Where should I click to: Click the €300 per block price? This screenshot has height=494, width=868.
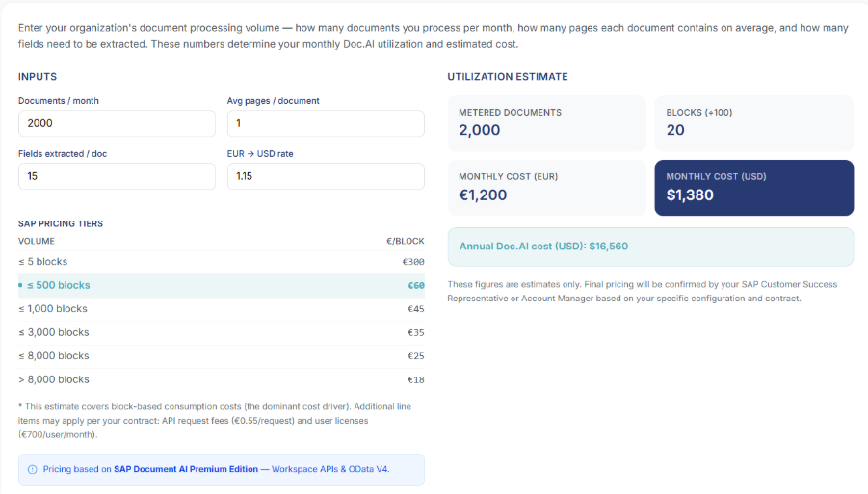413,262
